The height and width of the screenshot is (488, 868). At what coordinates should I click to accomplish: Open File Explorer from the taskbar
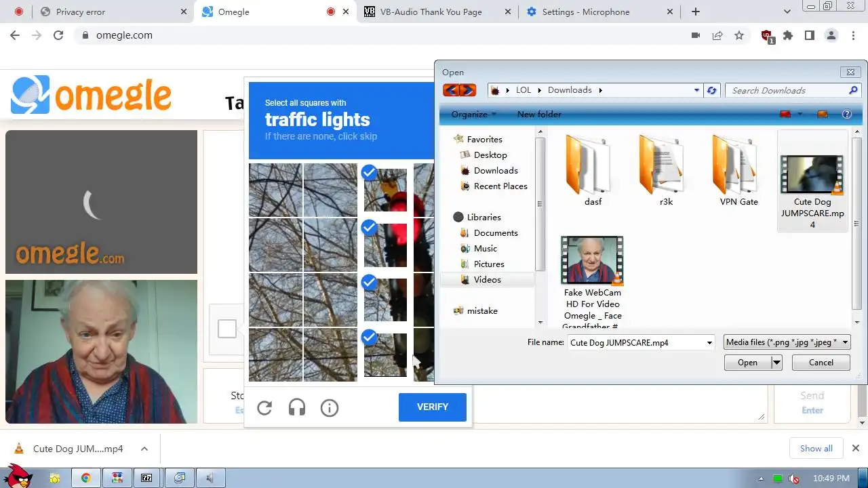tap(54, 478)
